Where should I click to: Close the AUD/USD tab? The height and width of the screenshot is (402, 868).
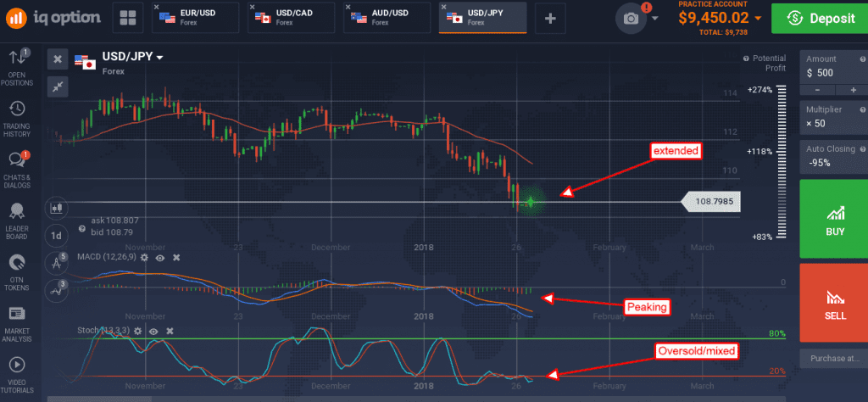[348, 7]
